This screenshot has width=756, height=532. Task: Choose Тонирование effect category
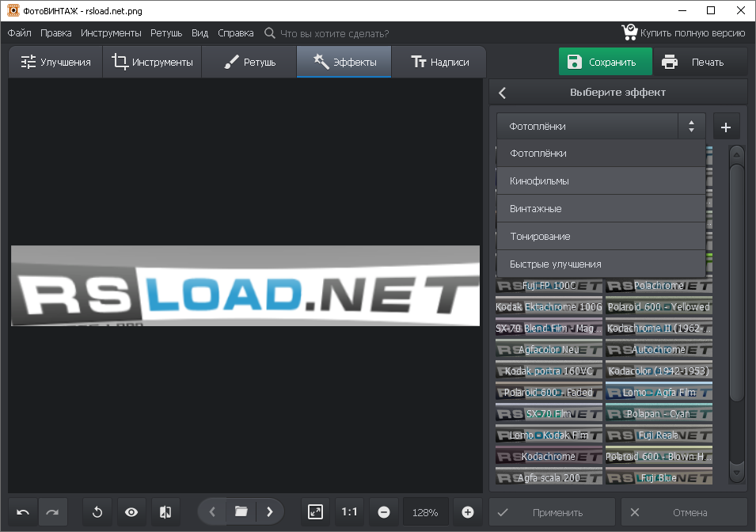(601, 237)
